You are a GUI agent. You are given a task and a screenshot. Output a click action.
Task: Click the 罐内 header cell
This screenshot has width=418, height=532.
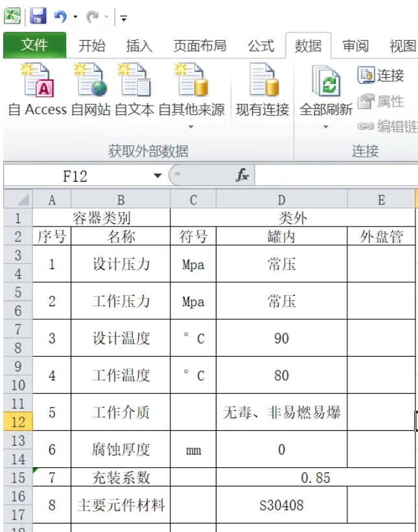(x=281, y=236)
